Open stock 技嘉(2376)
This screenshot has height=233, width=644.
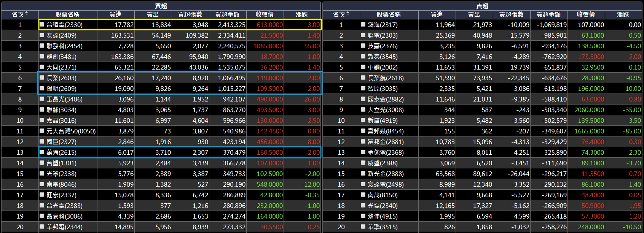(383, 46)
